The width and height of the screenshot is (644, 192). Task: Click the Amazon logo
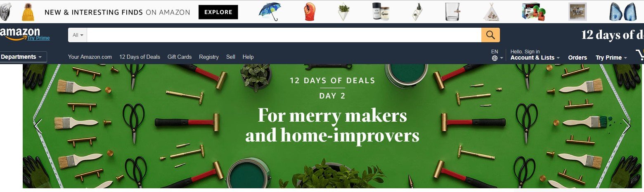(x=20, y=34)
